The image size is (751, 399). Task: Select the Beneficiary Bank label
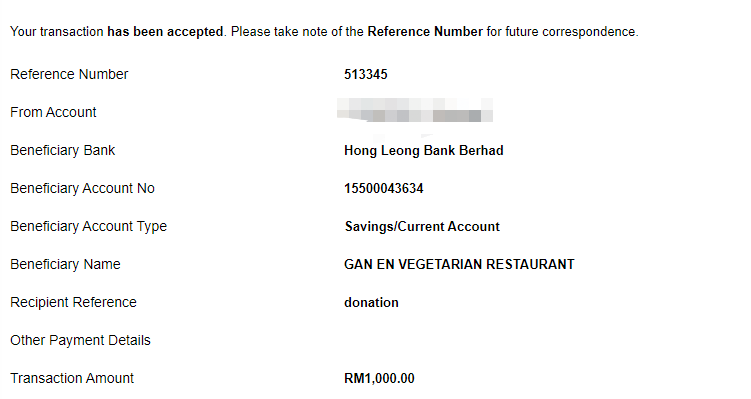coord(62,150)
